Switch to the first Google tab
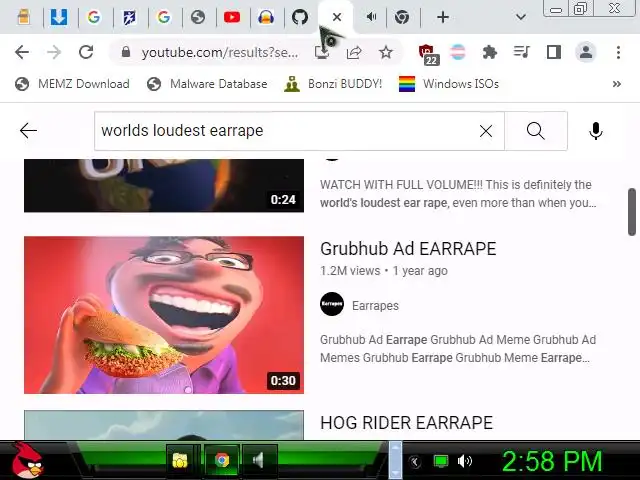640x480 pixels. (x=93, y=17)
